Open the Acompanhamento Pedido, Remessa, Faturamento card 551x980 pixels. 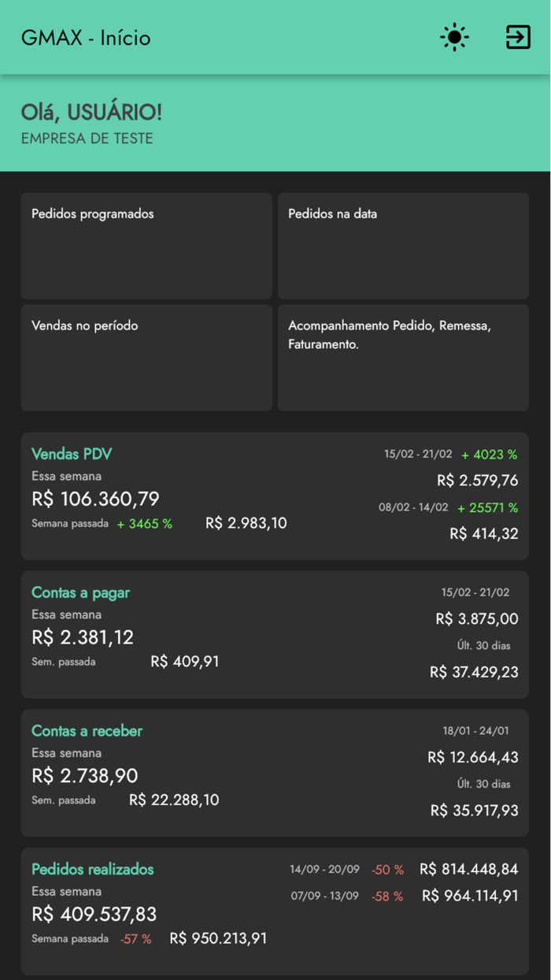[403, 357]
